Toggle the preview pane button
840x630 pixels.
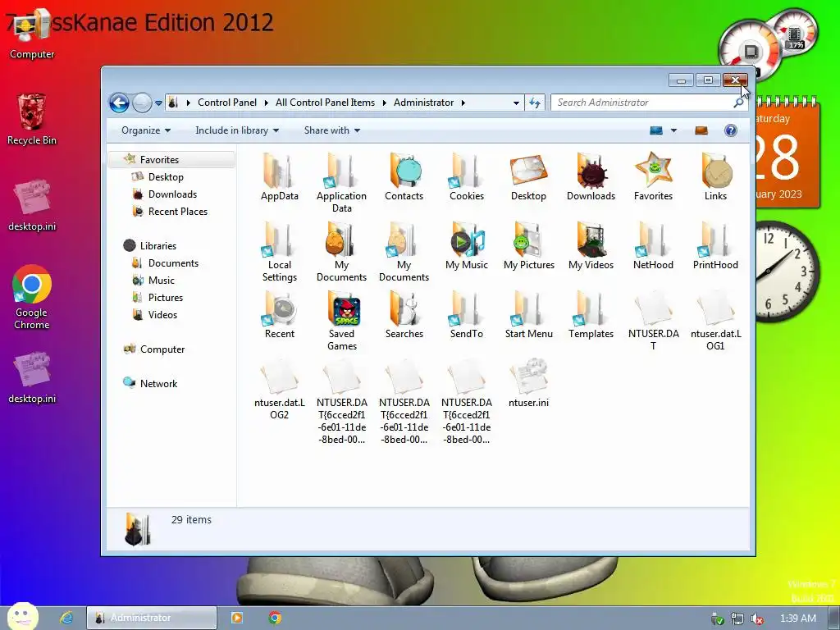click(x=701, y=130)
